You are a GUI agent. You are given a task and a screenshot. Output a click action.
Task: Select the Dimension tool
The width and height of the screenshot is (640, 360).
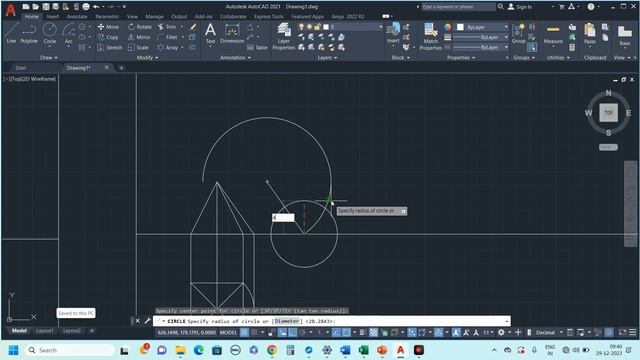[232, 33]
